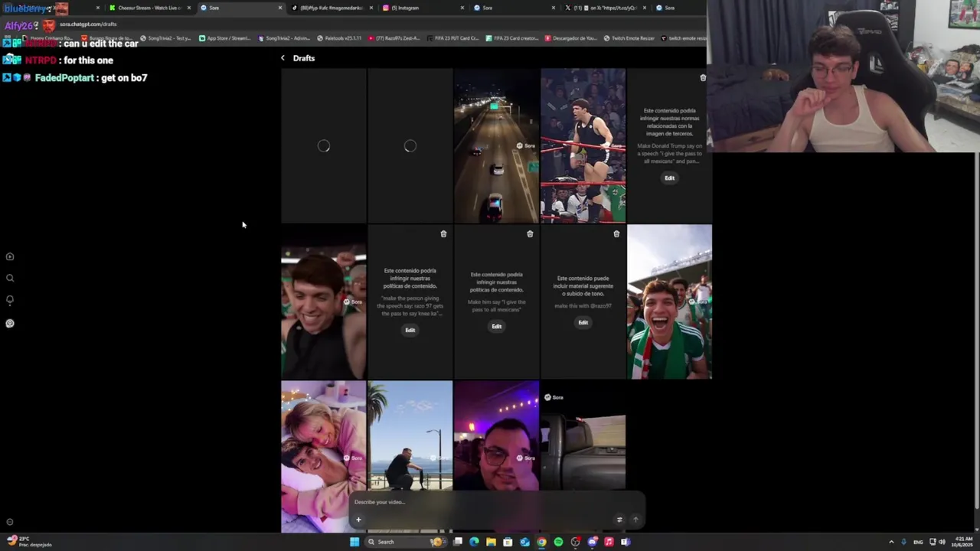Open Apple Music from the taskbar
Viewport: 980px width, 551px height.
coord(609,543)
